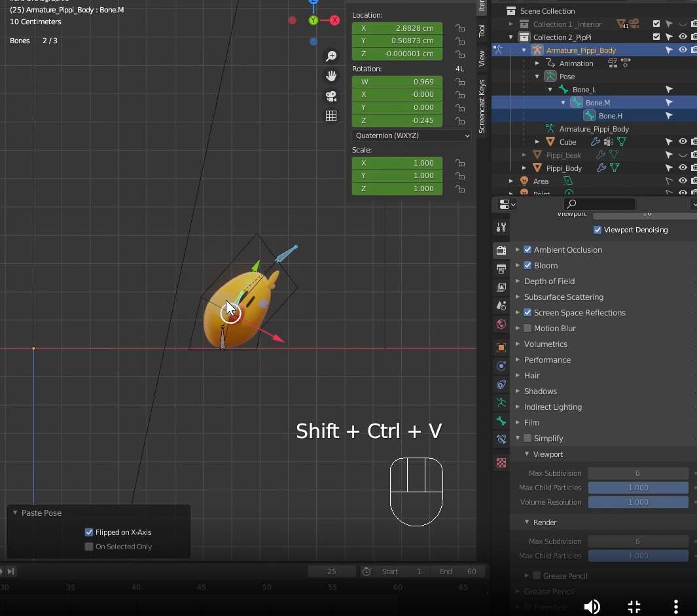Image resolution: width=697 pixels, height=616 pixels.
Task: Disable Bloom checkbox
Action: (527, 266)
